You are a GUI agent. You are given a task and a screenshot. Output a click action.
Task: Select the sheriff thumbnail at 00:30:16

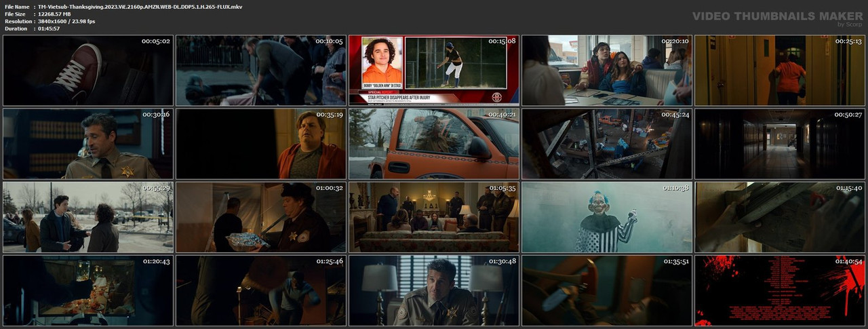[x=88, y=143]
